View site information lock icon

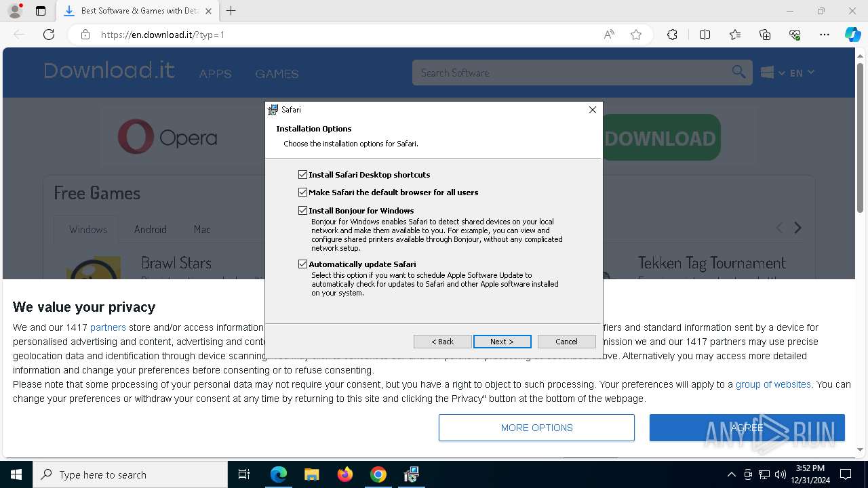85,35
